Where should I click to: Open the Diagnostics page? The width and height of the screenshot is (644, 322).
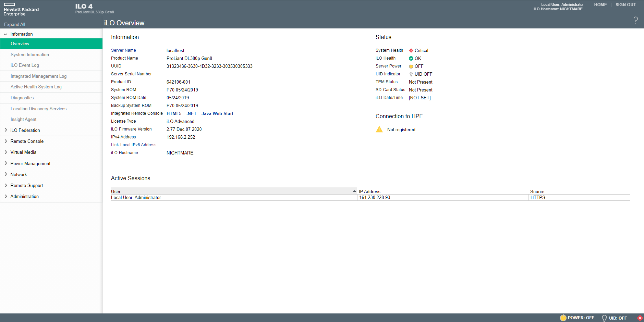coord(51,98)
